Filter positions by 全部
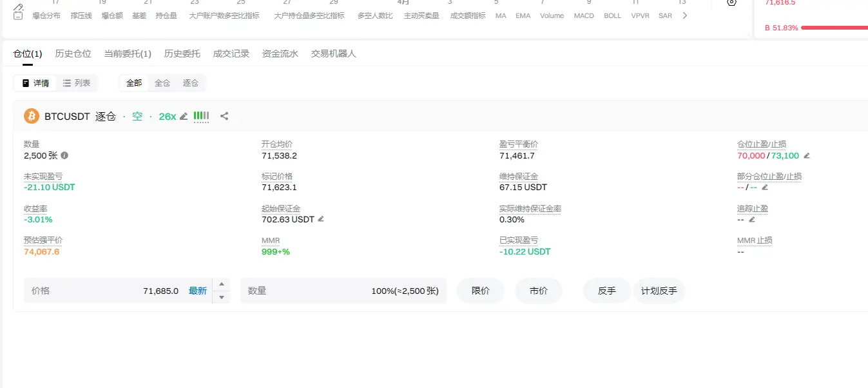 [x=134, y=83]
